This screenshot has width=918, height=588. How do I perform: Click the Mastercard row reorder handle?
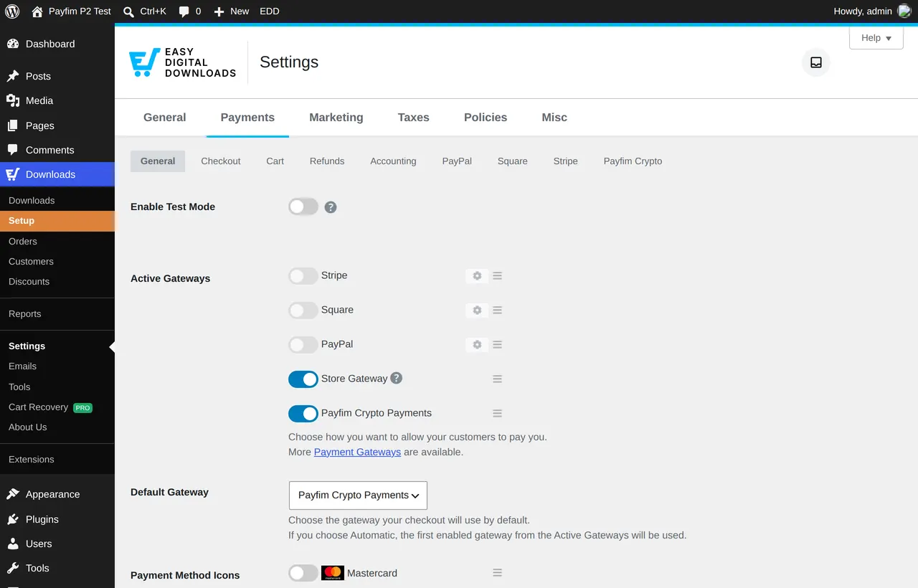(497, 573)
